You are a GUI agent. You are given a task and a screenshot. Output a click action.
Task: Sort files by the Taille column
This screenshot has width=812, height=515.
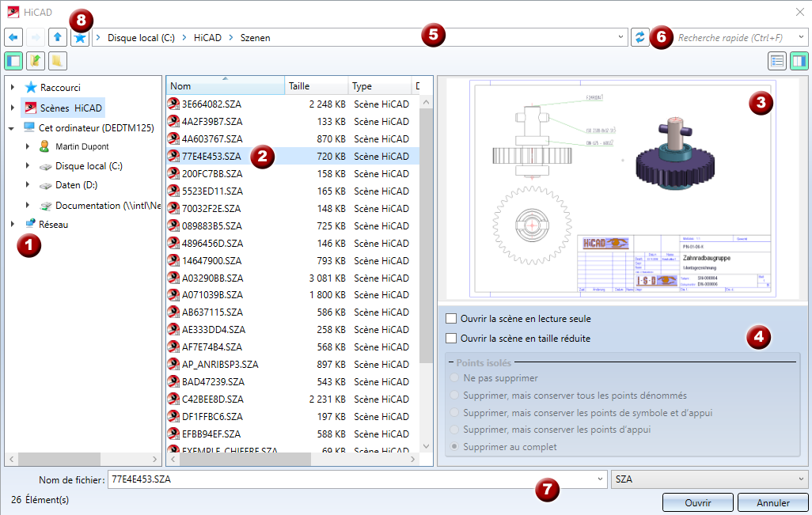pos(316,86)
